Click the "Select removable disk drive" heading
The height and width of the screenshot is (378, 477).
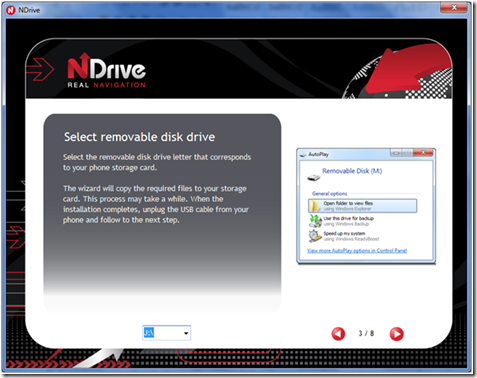(x=139, y=137)
